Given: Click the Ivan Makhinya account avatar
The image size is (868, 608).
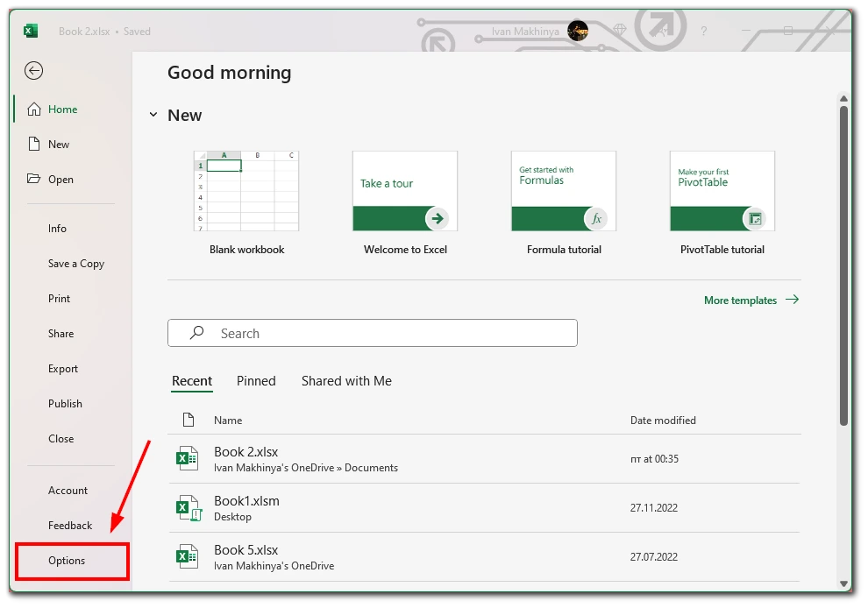Looking at the screenshot, I should coord(578,31).
